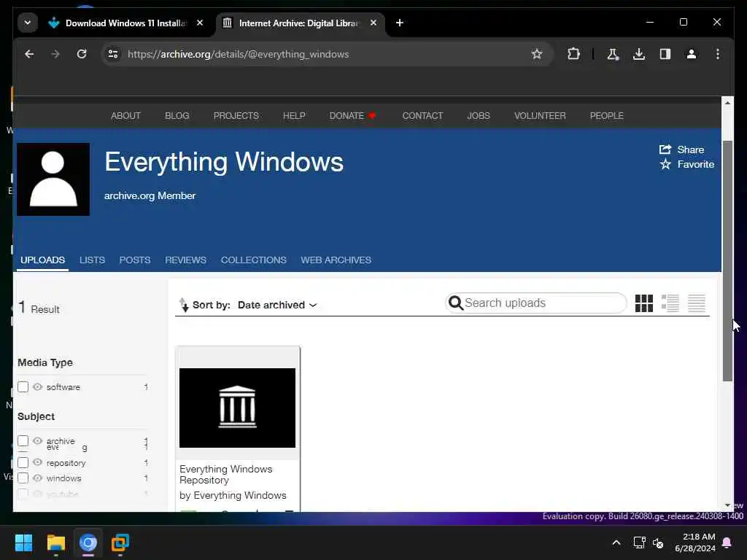
Task: Toggle the eye icon next to windows
Action: click(x=38, y=478)
